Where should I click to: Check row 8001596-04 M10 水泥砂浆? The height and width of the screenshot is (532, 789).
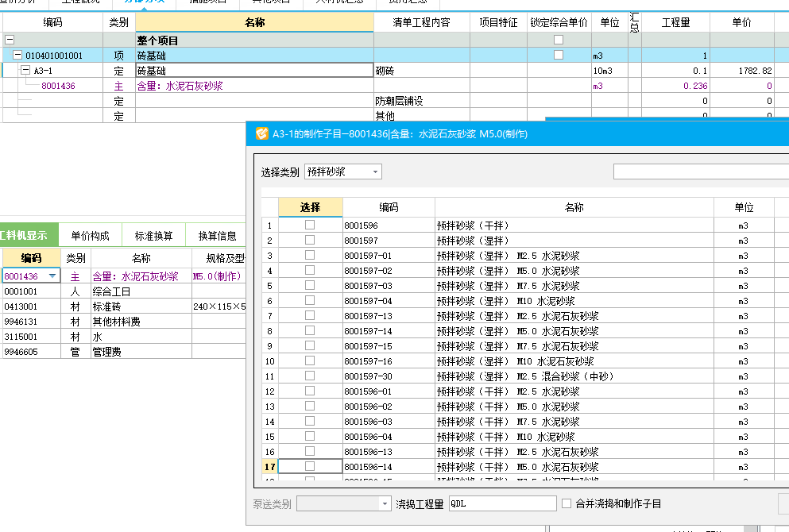pos(310,437)
